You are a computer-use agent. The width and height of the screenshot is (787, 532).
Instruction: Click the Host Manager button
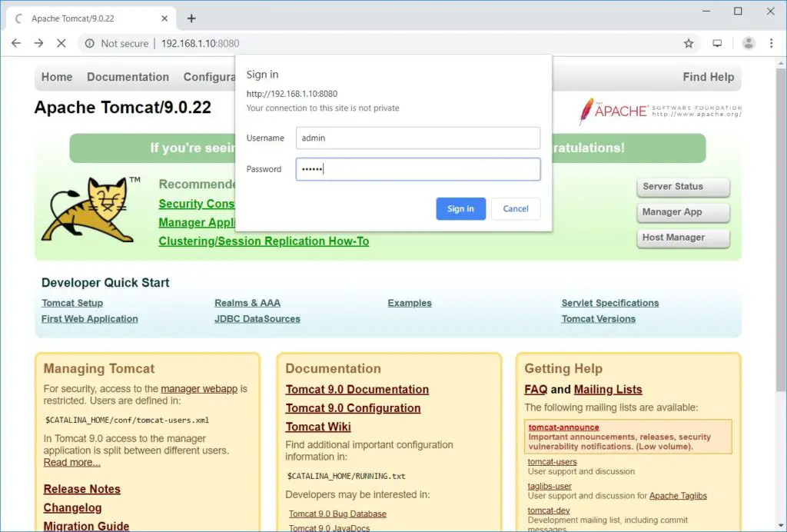[x=683, y=238]
